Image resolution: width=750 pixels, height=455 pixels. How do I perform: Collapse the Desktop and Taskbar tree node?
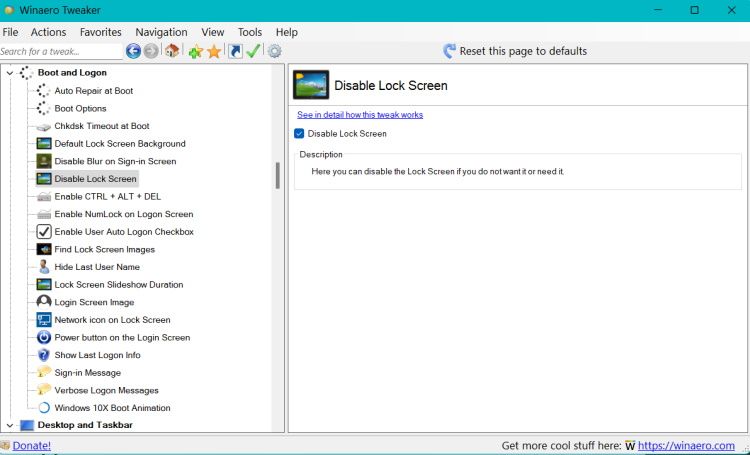(10, 425)
